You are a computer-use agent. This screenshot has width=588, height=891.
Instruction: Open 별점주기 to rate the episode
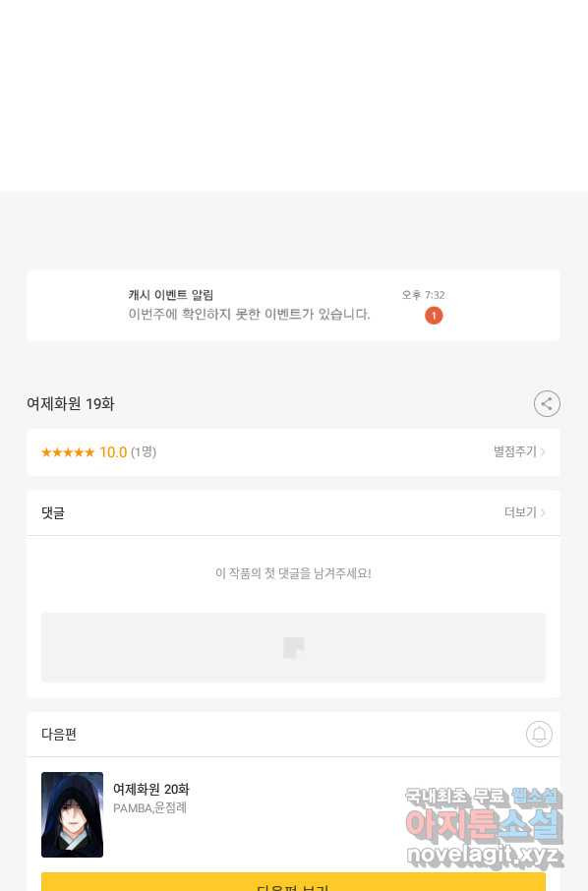pyautogui.click(x=514, y=451)
